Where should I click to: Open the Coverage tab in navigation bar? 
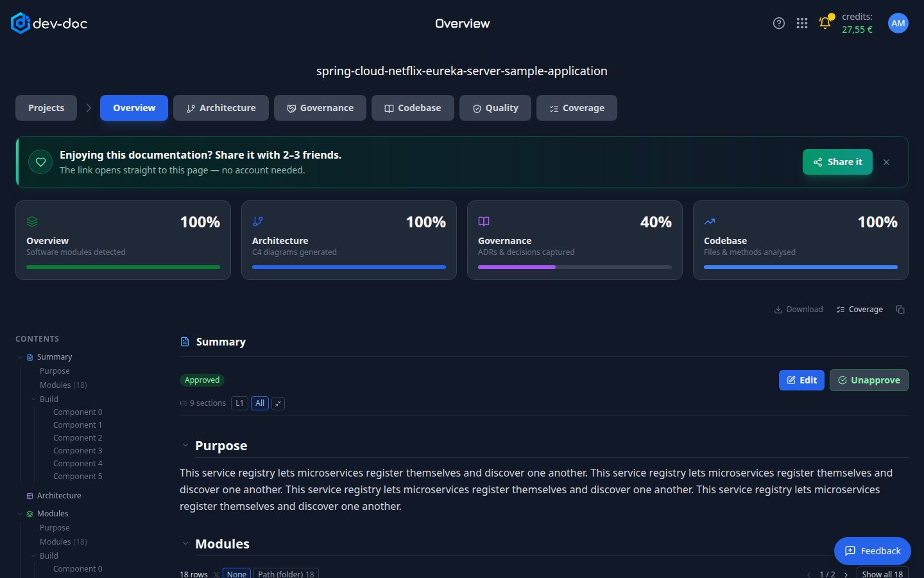point(577,108)
